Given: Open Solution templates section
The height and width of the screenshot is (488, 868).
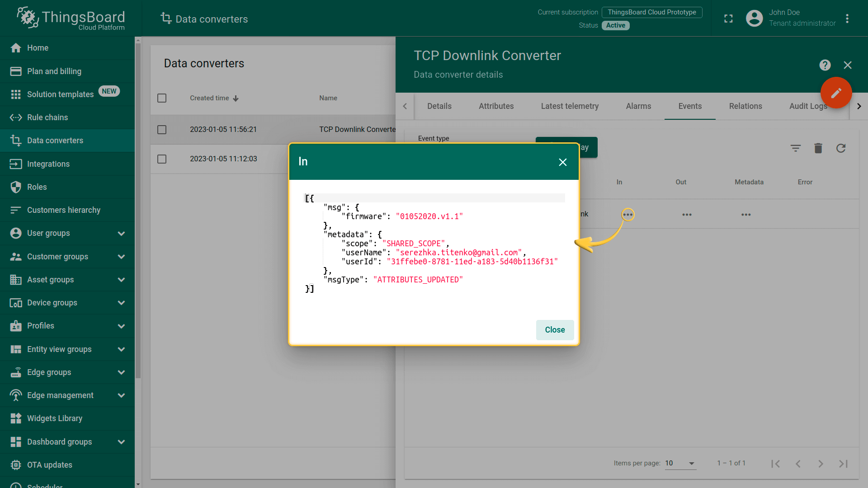Looking at the screenshot, I should click(67, 94).
